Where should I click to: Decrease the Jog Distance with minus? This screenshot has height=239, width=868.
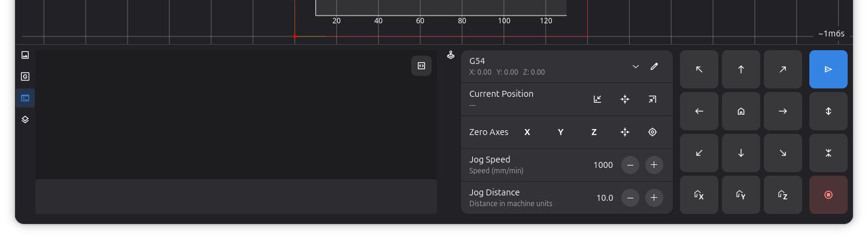pos(630,198)
